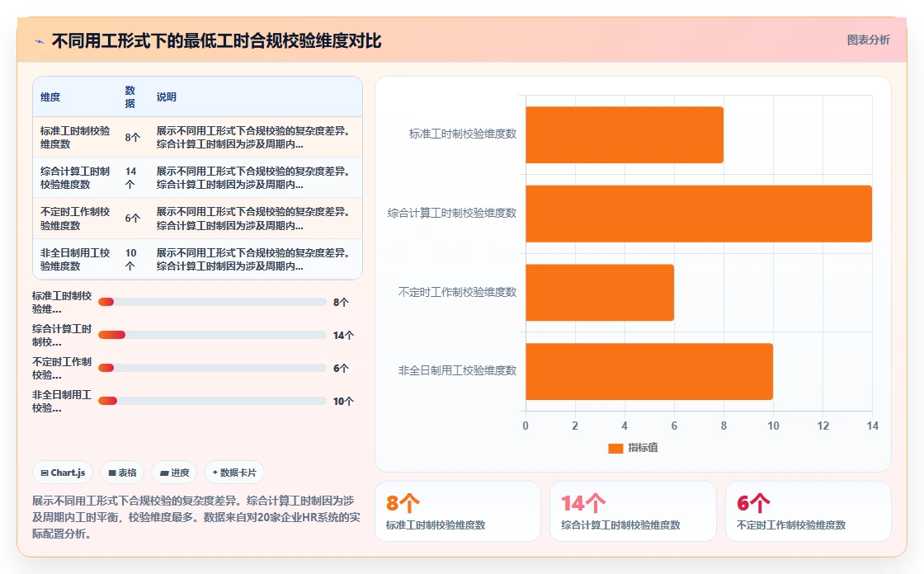
Task: Click the description paragraph below the tags
Action: point(196,517)
